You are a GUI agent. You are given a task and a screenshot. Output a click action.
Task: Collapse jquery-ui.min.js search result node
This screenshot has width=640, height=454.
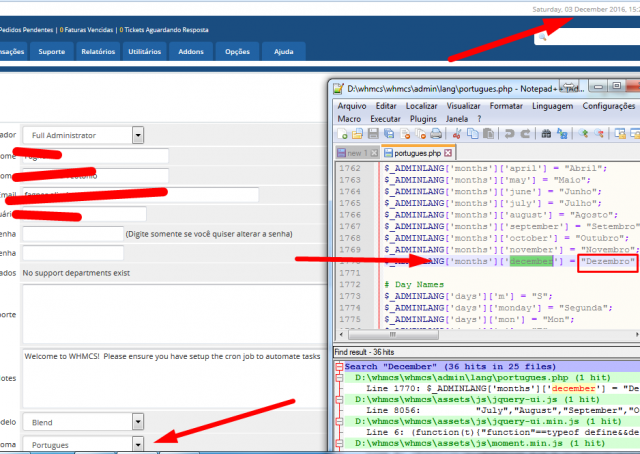[339, 421]
